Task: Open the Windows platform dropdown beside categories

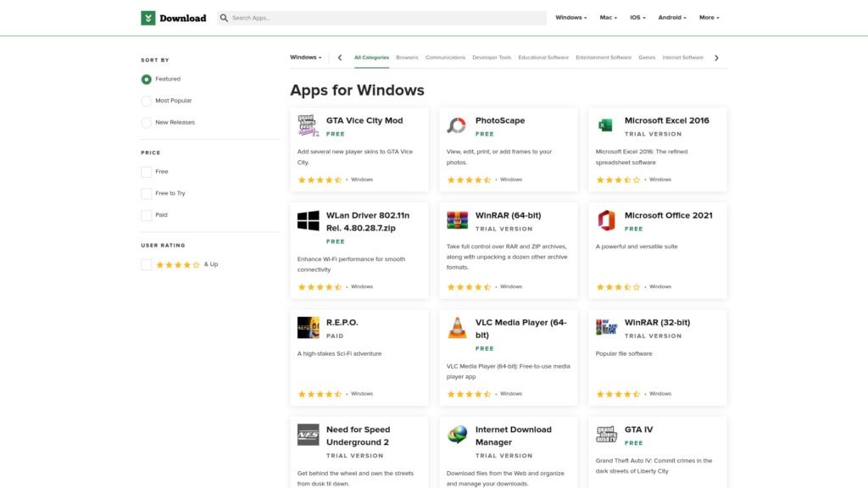Action: (305, 58)
